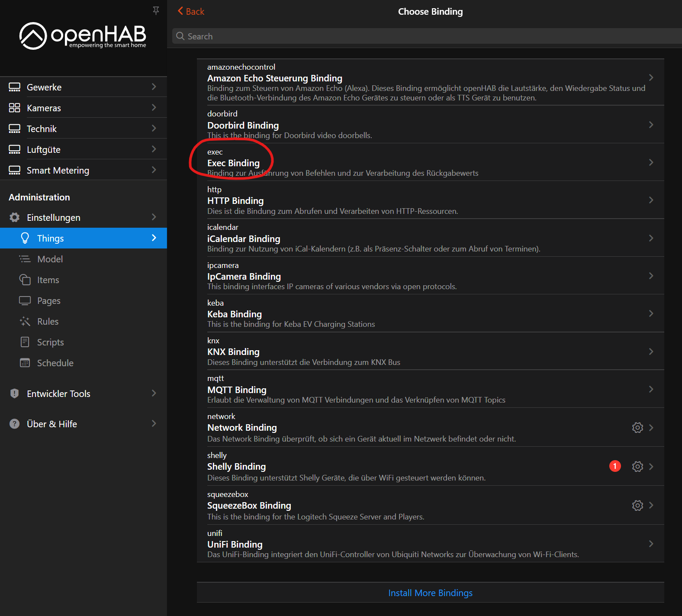The width and height of the screenshot is (682, 616).
Task: Choose the HTTP Binding entry
Action: click(431, 200)
